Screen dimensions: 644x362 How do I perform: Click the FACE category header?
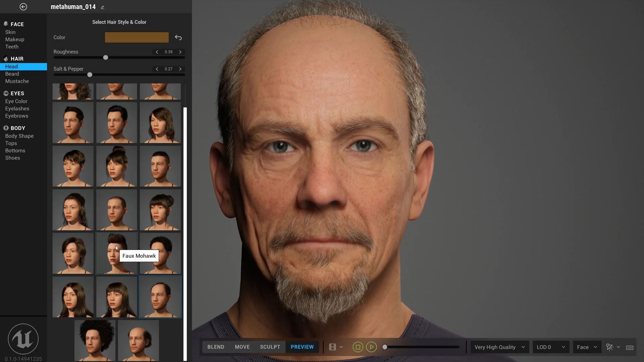click(x=17, y=24)
